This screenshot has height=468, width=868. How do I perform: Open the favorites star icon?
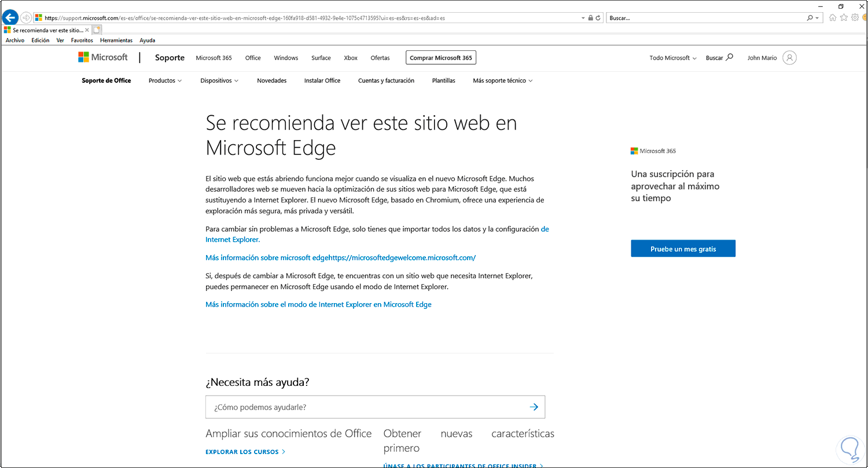coord(844,18)
